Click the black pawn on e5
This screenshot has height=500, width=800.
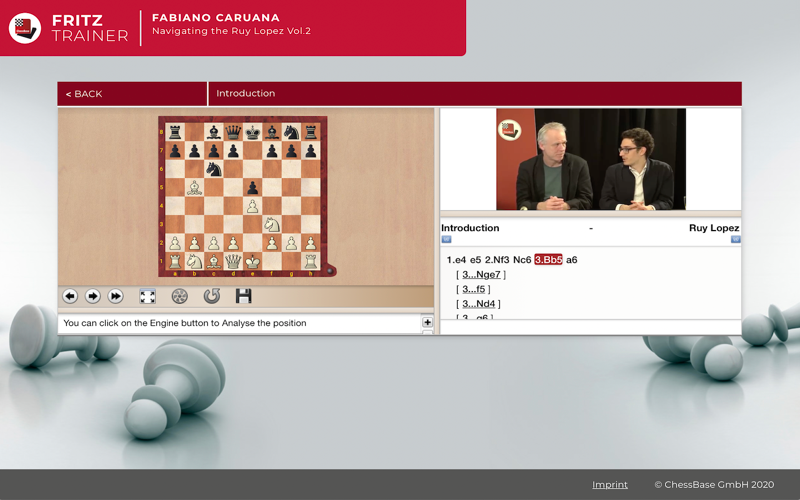253,188
